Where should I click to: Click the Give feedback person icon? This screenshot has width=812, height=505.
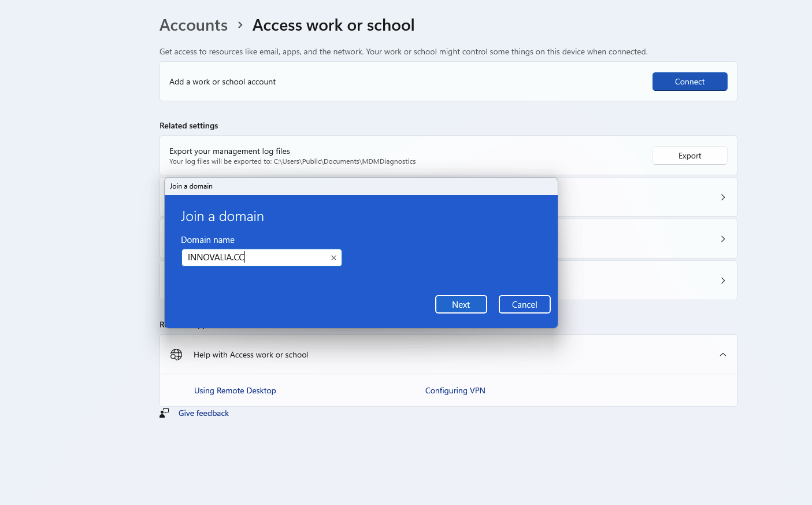click(x=164, y=413)
